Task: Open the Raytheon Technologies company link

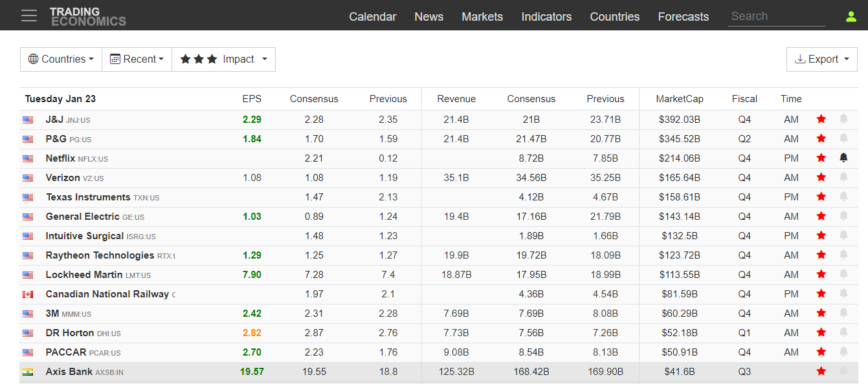Action: (x=100, y=255)
